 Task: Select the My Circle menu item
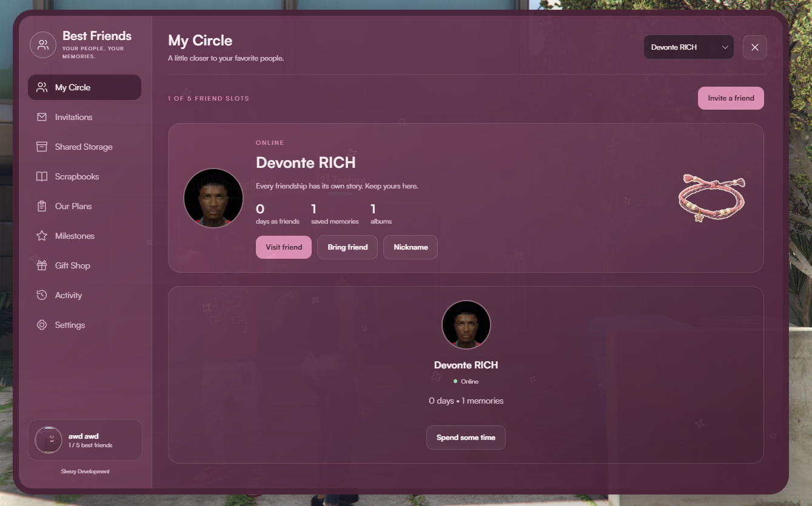coord(84,87)
